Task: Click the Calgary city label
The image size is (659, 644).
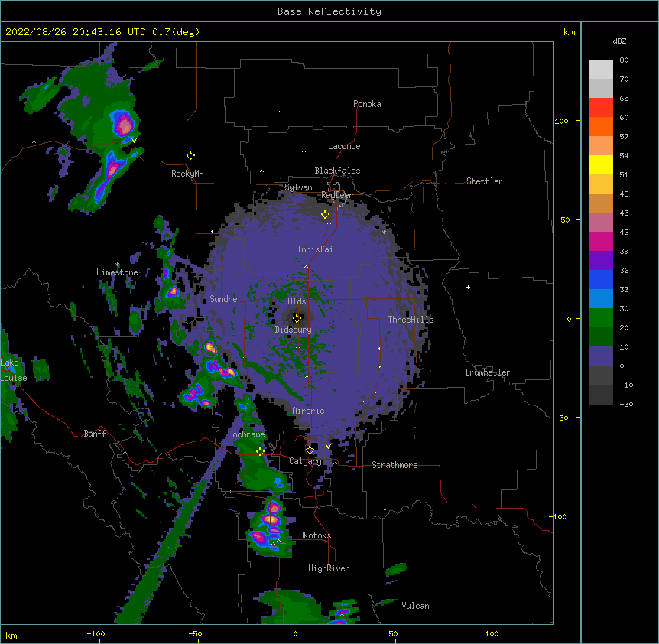Action: coord(305,461)
